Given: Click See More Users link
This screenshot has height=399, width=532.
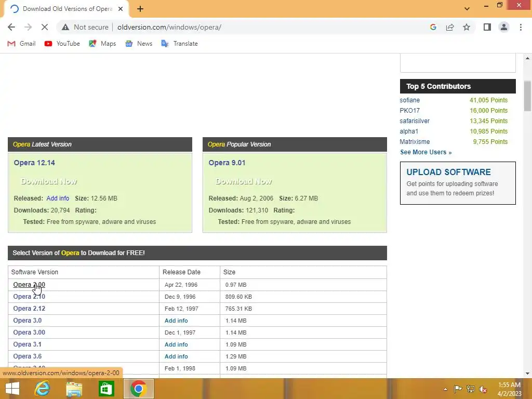Looking at the screenshot, I should (x=426, y=152).
